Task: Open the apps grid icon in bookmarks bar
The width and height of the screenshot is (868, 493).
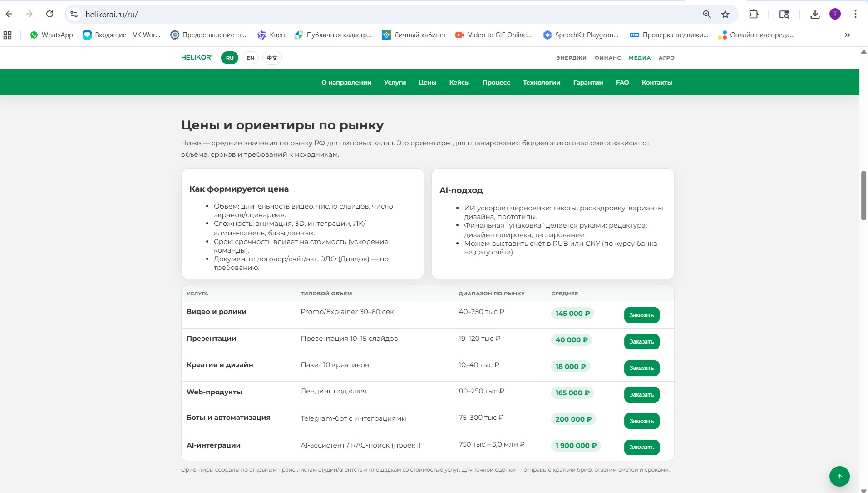Action: click(x=8, y=35)
